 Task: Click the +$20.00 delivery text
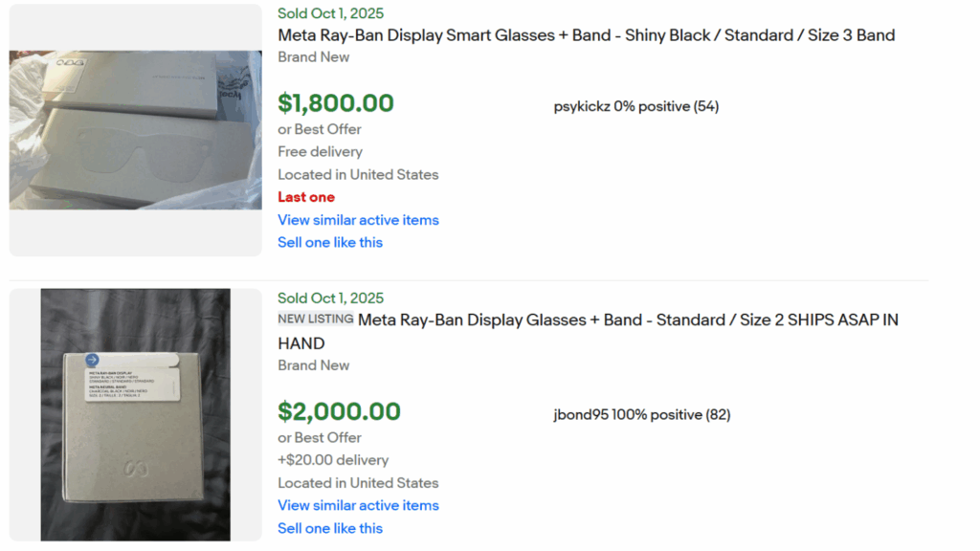(332, 460)
